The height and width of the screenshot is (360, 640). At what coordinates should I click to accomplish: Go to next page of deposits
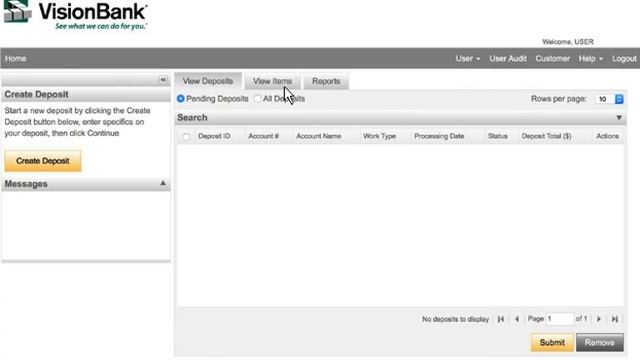(x=599, y=319)
